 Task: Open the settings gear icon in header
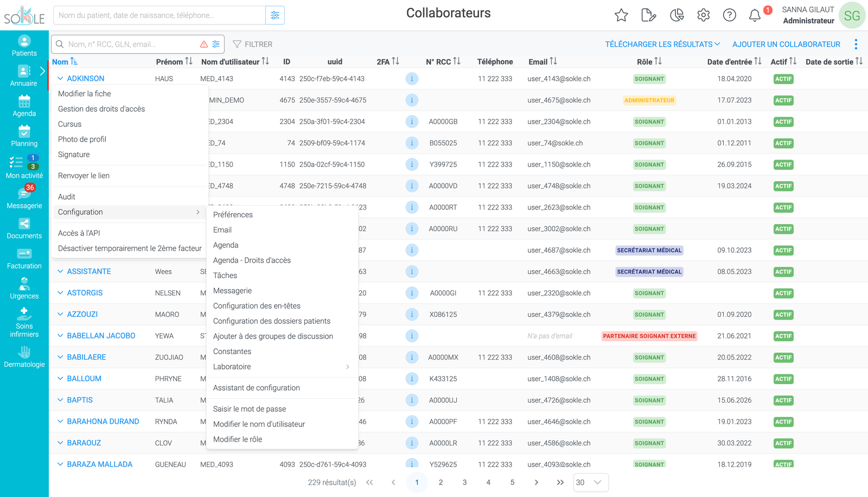(704, 15)
